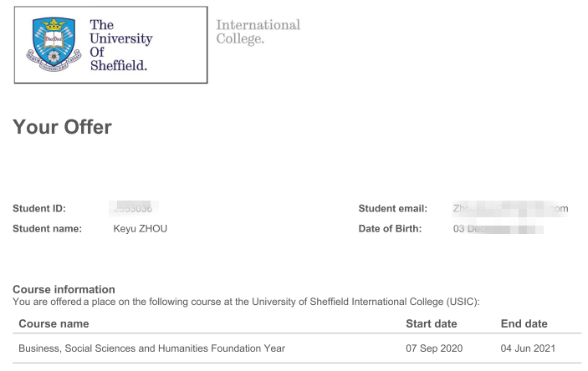Click the "International College." text
The image size is (588, 371).
click(x=258, y=32)
